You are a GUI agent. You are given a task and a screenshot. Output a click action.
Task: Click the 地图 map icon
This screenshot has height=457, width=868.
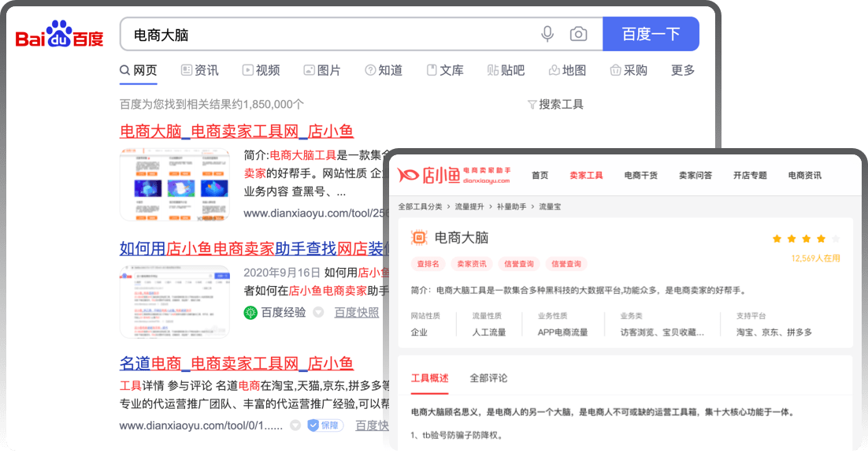coord(552,70)
